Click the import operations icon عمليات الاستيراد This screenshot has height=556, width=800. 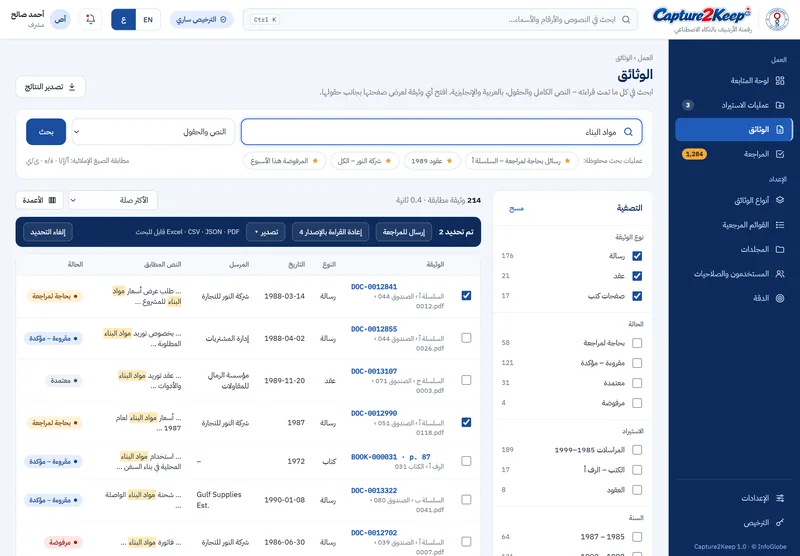[780, 105]
